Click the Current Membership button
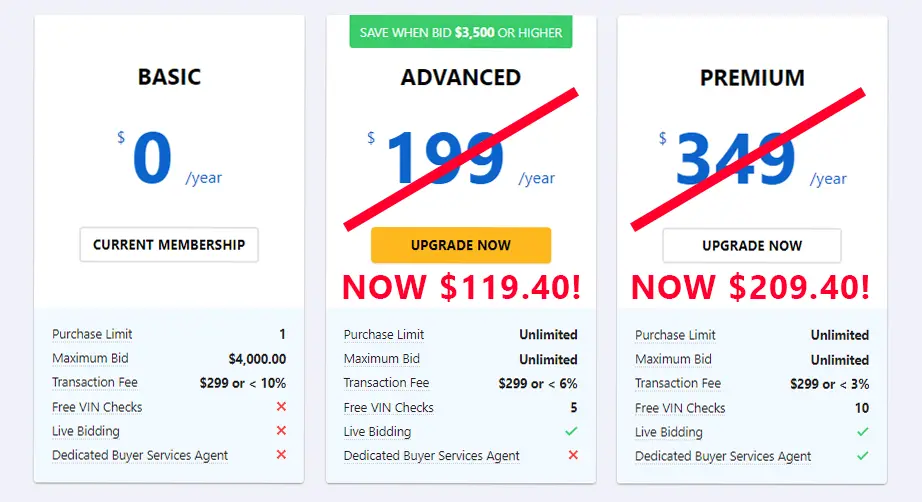This screenshot has height=502, width=922. coord(169,245)
